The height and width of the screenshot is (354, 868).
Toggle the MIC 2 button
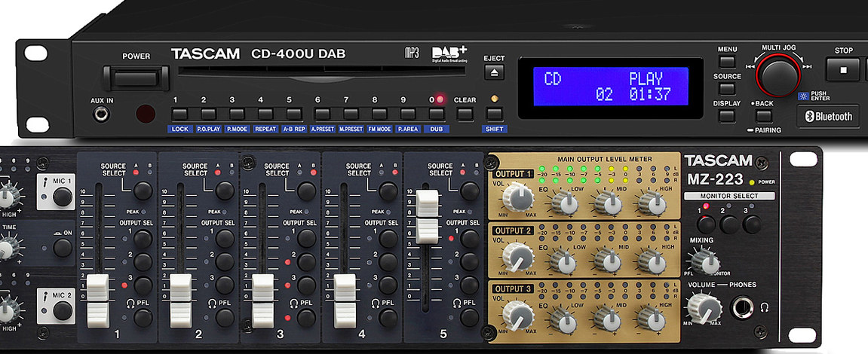point(62,311)
